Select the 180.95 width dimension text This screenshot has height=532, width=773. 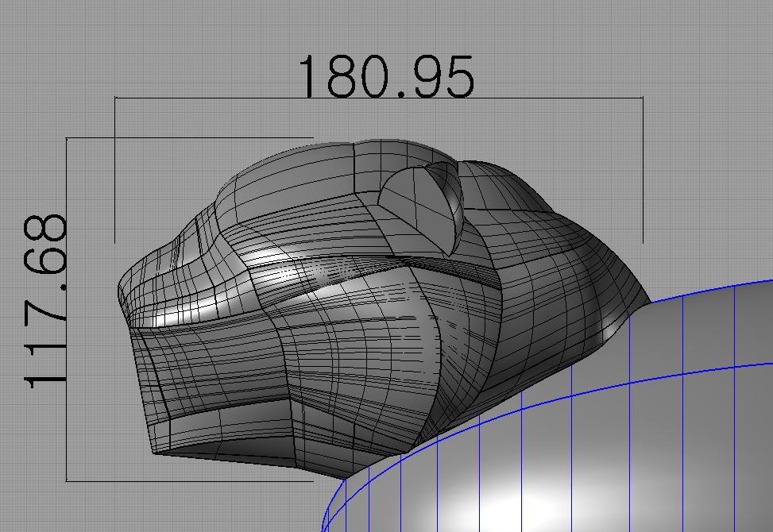tap(386, 76)
